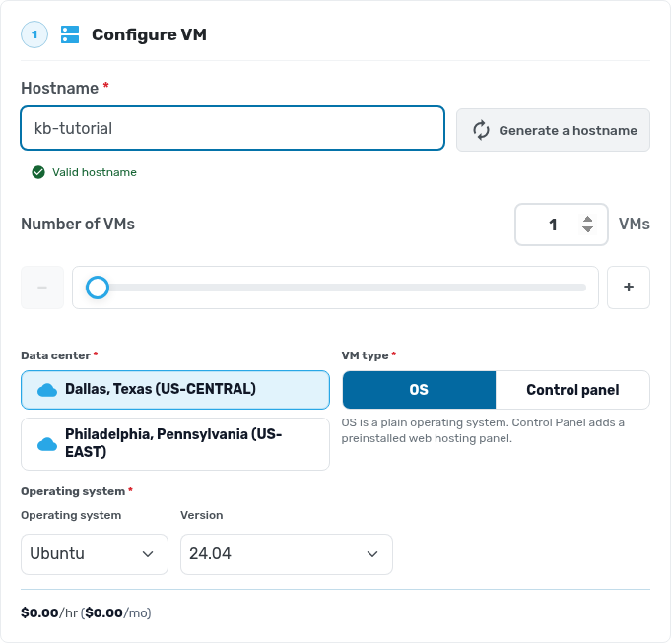Click the server icon beside Configure VM
671x644 pixels.
70,34
